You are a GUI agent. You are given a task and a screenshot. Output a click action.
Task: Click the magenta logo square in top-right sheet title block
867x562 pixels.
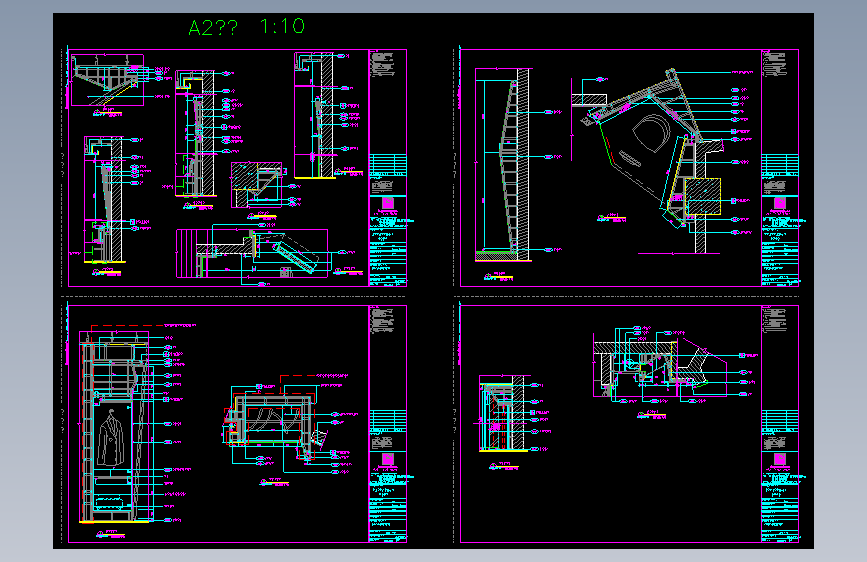coord(780,203)
